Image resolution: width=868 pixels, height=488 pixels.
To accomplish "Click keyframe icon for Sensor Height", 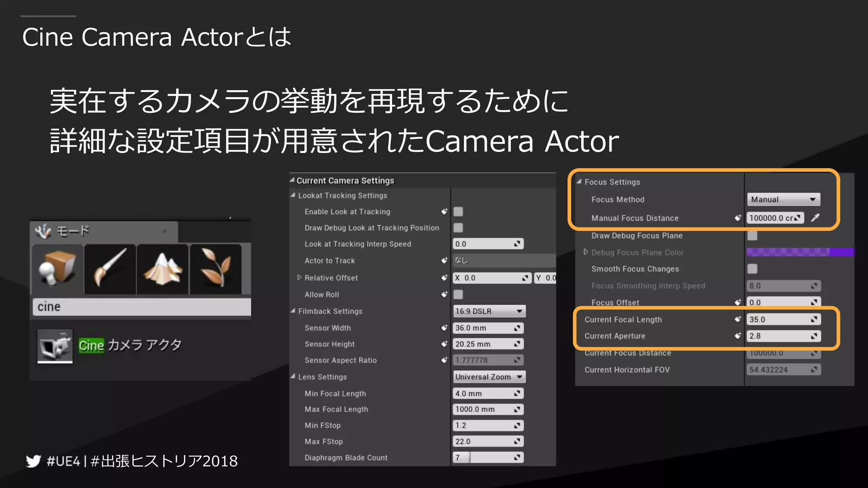I will coord(444,344).
